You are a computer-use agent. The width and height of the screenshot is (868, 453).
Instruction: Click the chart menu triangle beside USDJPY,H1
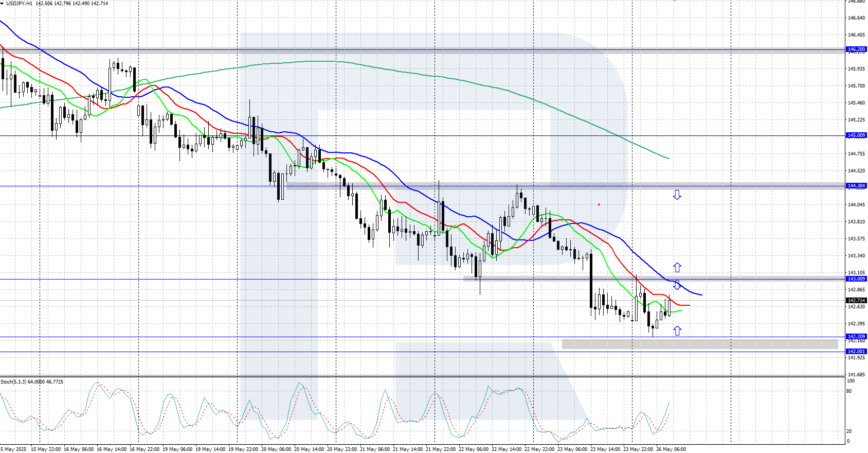click(2, 3)
